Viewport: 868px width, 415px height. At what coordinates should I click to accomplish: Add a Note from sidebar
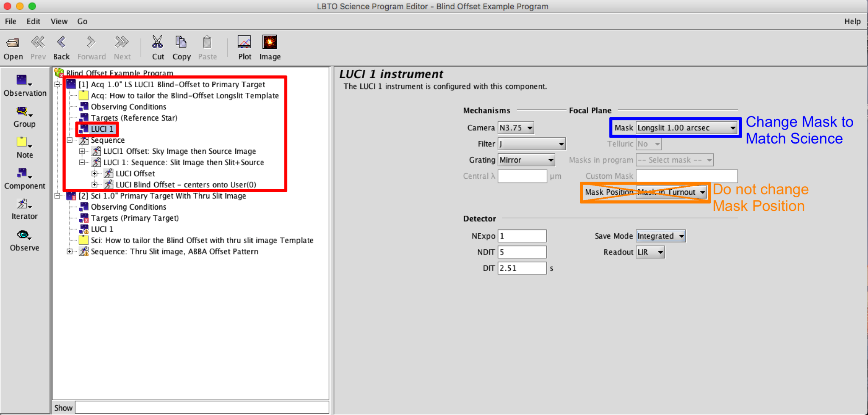25,147
